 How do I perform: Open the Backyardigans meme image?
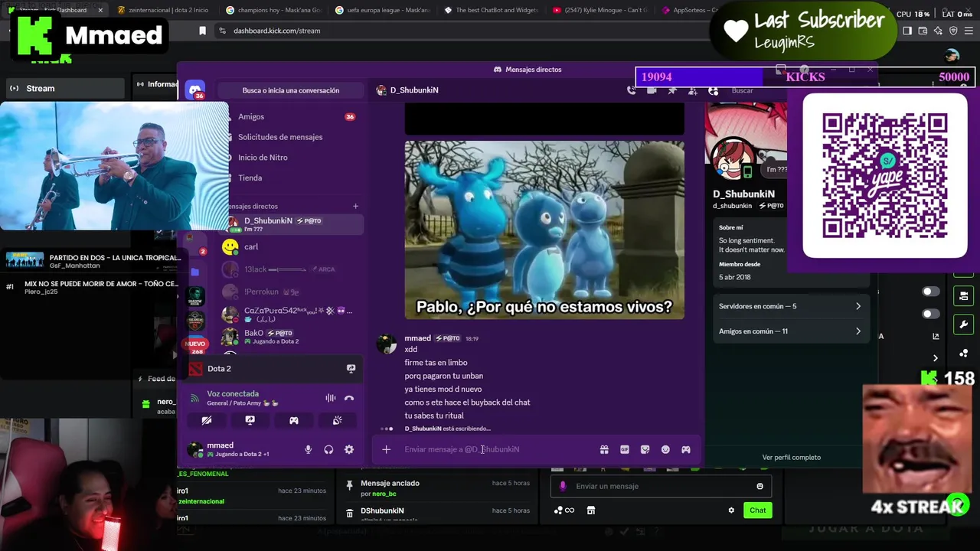click(x=544, y=230)
